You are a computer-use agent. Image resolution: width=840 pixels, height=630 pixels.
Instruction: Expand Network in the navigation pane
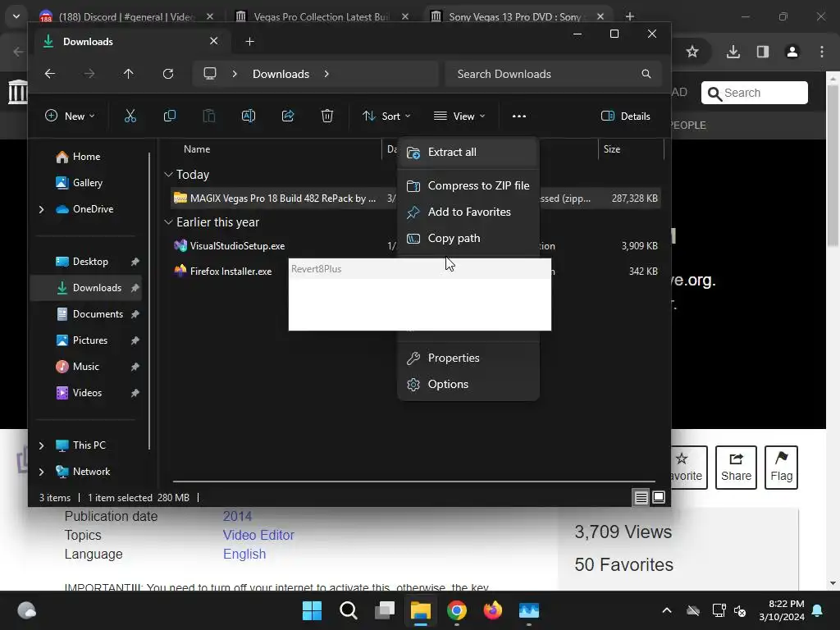pyautogui.click(x=41, y=472)
